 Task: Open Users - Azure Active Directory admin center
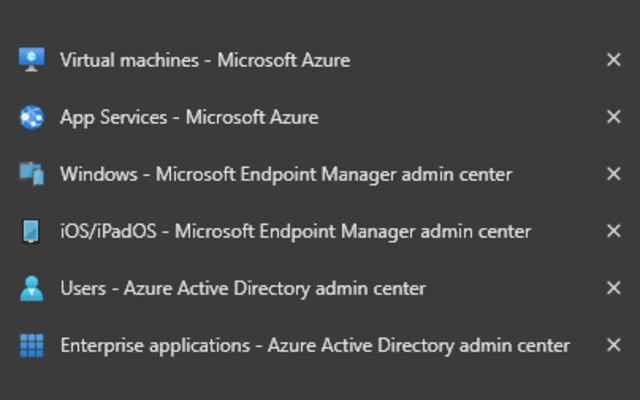click(243, 288)
